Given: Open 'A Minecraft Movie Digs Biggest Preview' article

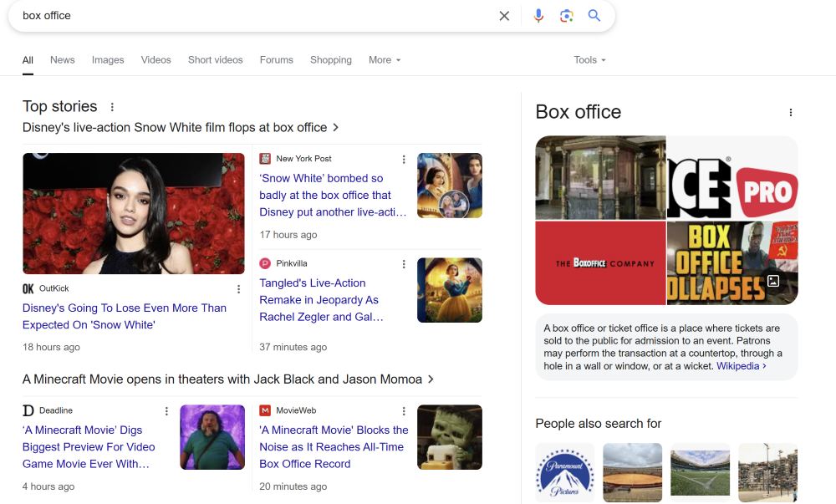Looking at the screenshot, I should 89,447.
